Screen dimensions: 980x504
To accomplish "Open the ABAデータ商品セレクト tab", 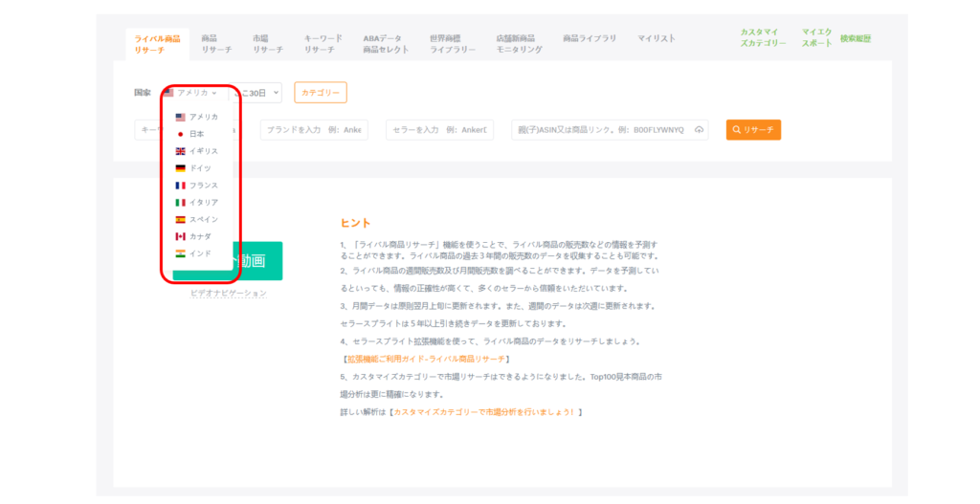I will pos(385,44).
